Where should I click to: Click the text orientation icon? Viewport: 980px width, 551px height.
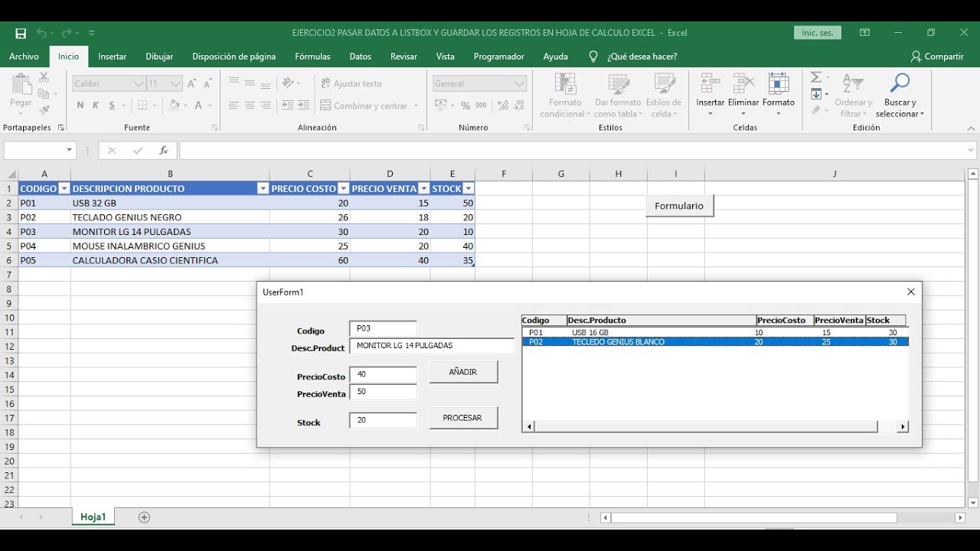pyautogui.click(x=289, y=83)
